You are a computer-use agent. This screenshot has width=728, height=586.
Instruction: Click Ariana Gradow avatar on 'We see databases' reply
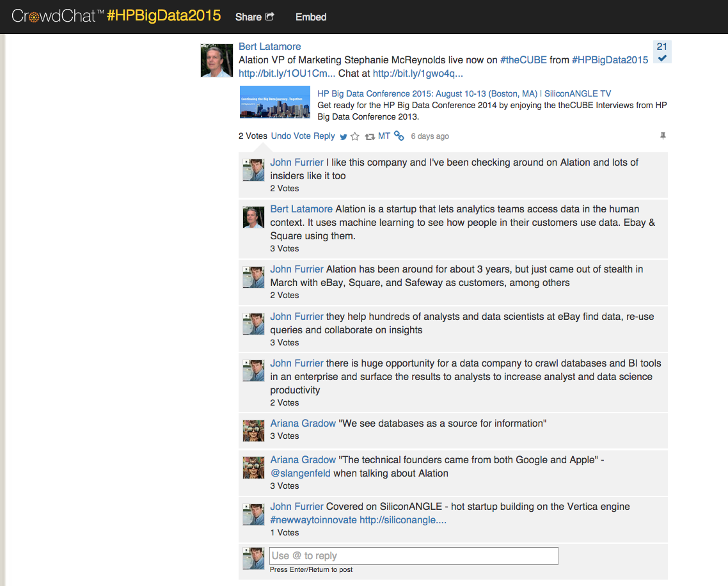(253, 431)
